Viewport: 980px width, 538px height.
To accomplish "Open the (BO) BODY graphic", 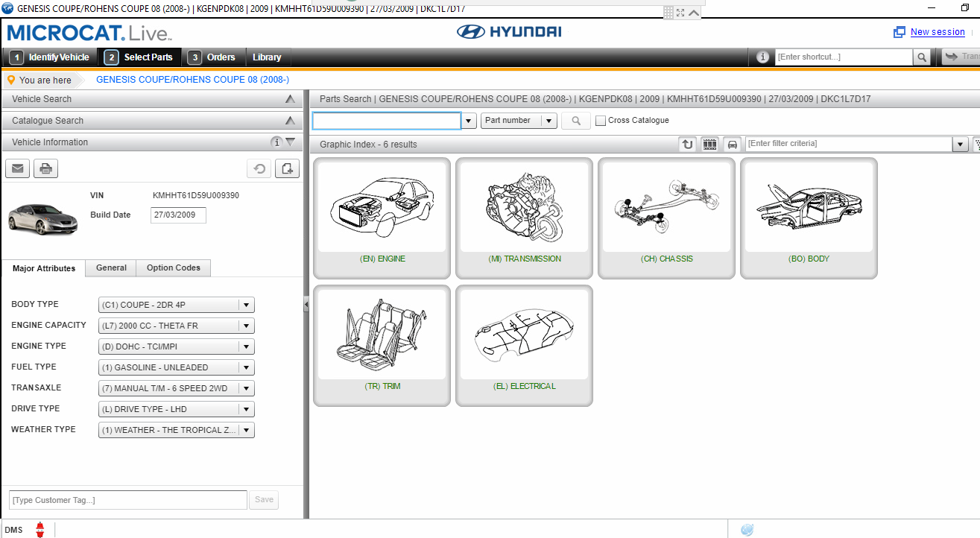I will (x=809, y=218).
